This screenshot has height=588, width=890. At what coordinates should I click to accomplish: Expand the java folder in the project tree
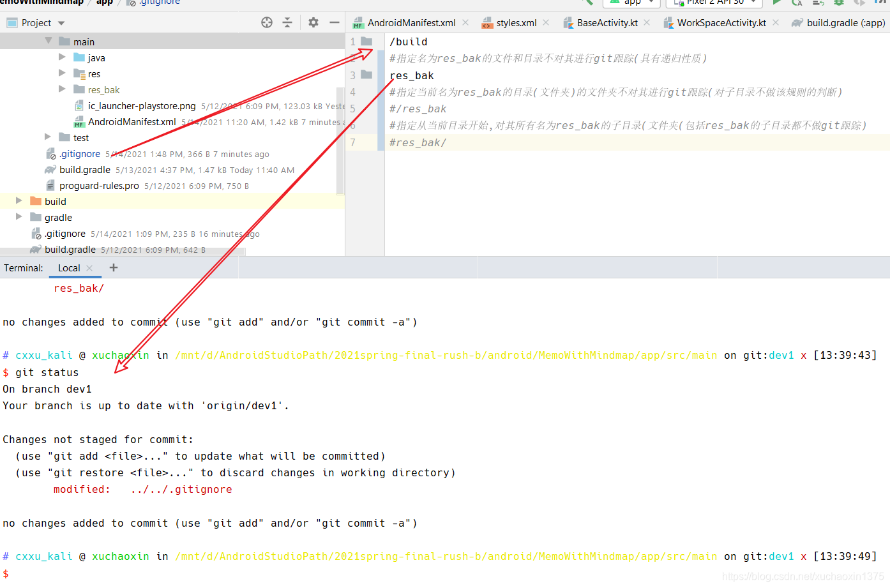pos(62,57)
